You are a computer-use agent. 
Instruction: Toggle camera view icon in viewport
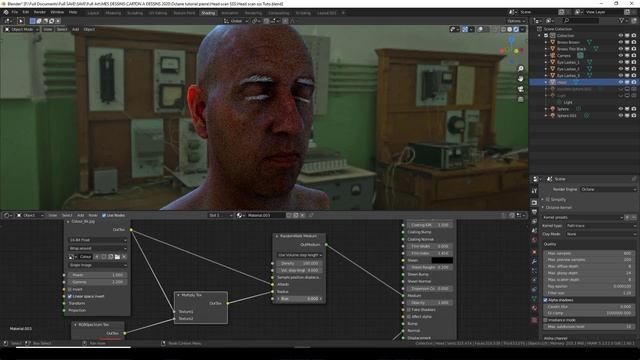(x=520, y=89)
